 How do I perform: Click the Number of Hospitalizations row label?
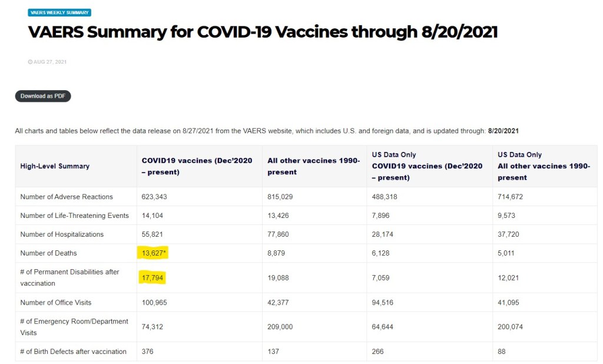[62, 234]
